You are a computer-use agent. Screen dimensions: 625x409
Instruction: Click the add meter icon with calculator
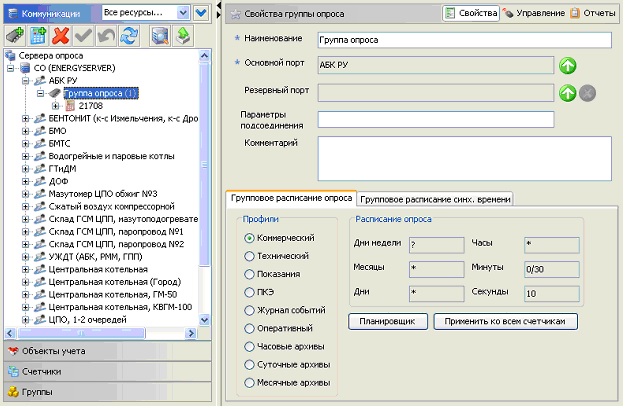pyautogui.click(x=38, y=35)
